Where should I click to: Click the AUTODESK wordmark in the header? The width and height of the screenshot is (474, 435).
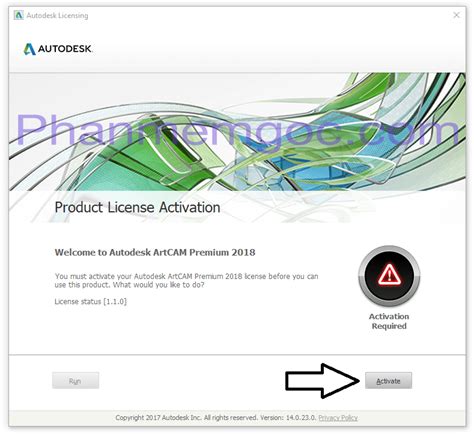click(65, 49)
